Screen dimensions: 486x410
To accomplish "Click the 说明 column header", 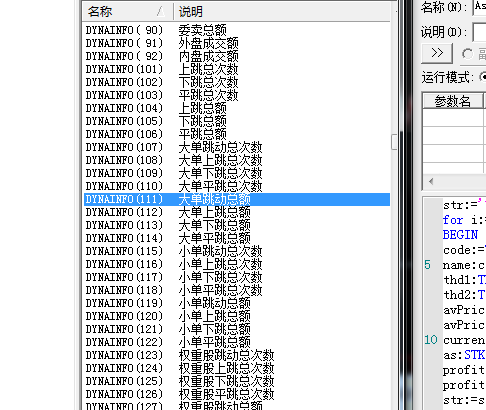I will coord(282,12).
